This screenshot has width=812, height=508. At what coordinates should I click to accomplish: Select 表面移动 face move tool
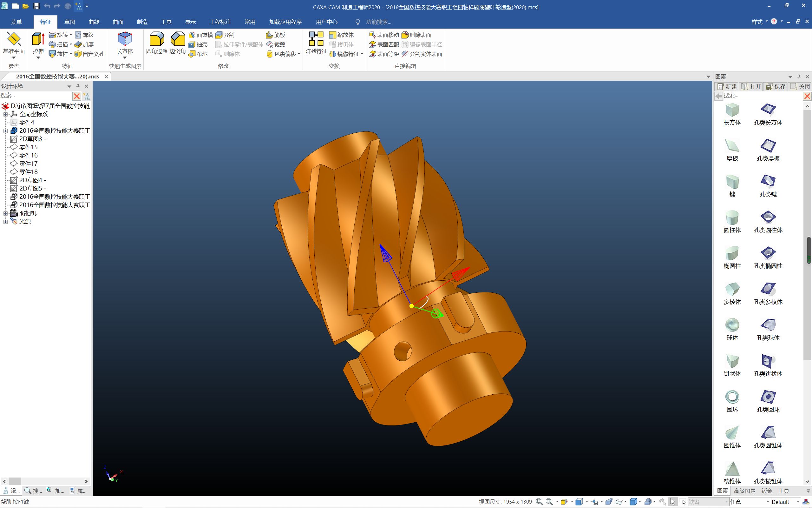click(384, 35)
